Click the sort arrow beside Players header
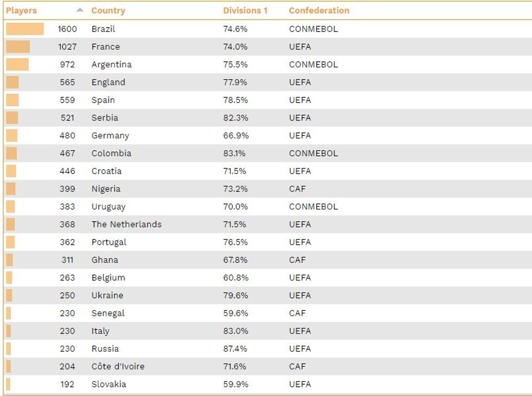532x396 pixels. click(x=80, y=10)
